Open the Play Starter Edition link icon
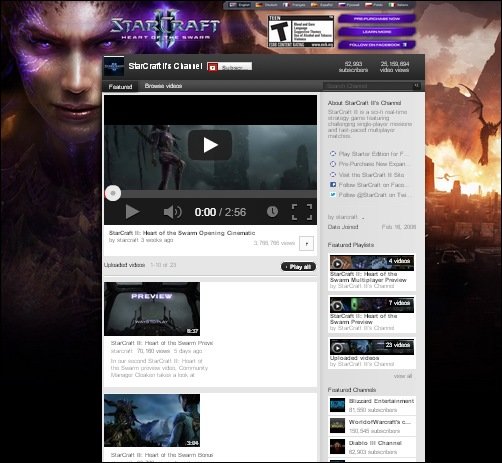The height and width of the screenshot is (463, 502). click(333, 154)
